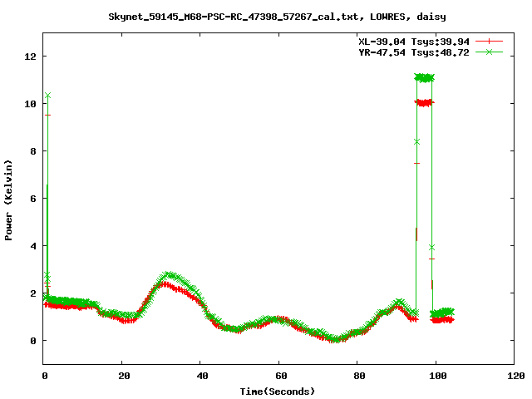The image size is (532, 399).
Task: Click the red legend line sample
Action: (489, 42)
